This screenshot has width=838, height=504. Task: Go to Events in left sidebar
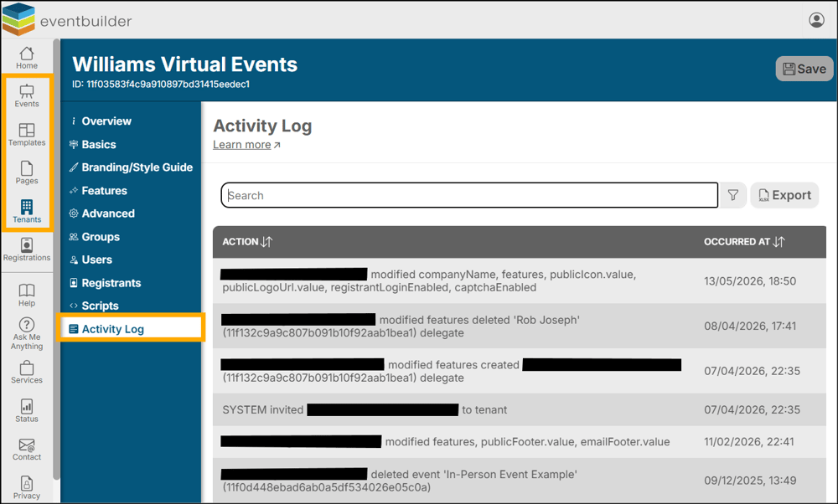[26, 96]
